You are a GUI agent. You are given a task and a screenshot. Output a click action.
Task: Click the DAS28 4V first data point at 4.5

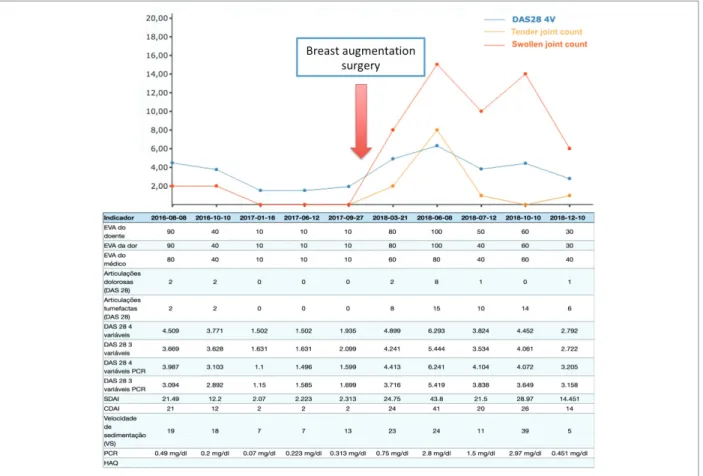point(172,163)
